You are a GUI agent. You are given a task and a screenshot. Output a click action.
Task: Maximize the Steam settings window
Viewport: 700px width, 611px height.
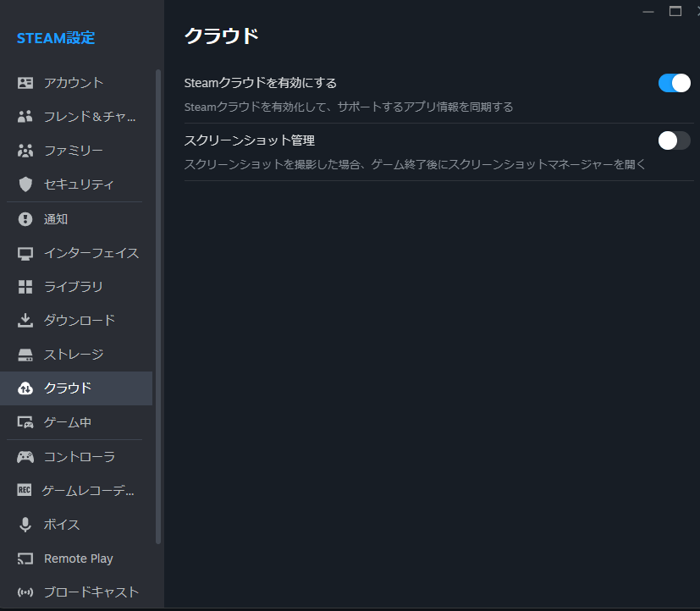[x=675, y=11]
